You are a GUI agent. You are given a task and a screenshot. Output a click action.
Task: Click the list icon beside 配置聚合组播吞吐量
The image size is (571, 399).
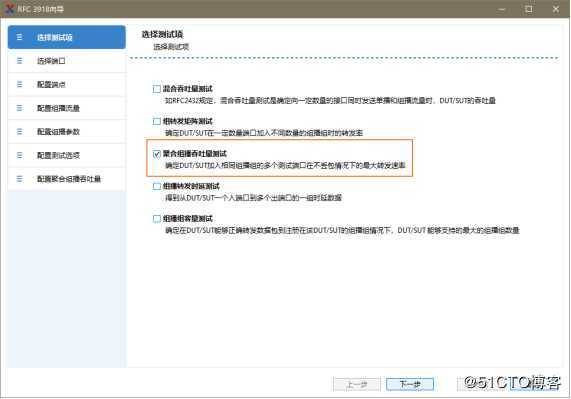[19, 179]
